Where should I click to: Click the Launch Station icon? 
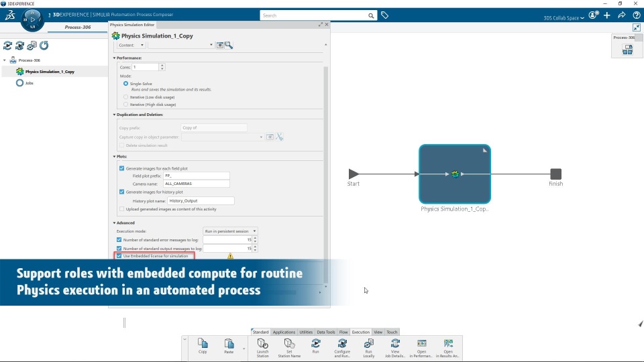pos(262,343)
